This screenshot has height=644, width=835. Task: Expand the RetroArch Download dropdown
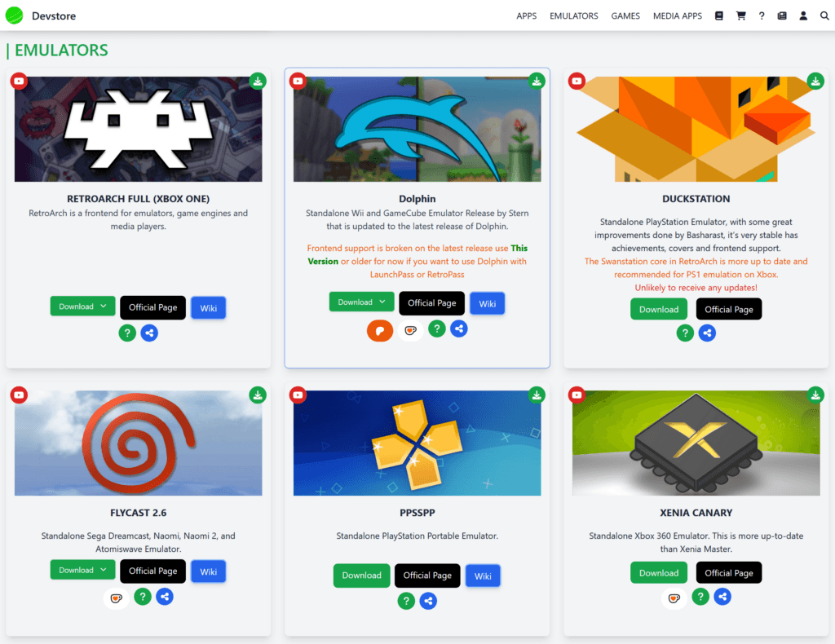pyautogui.click(x=82, y=307)
